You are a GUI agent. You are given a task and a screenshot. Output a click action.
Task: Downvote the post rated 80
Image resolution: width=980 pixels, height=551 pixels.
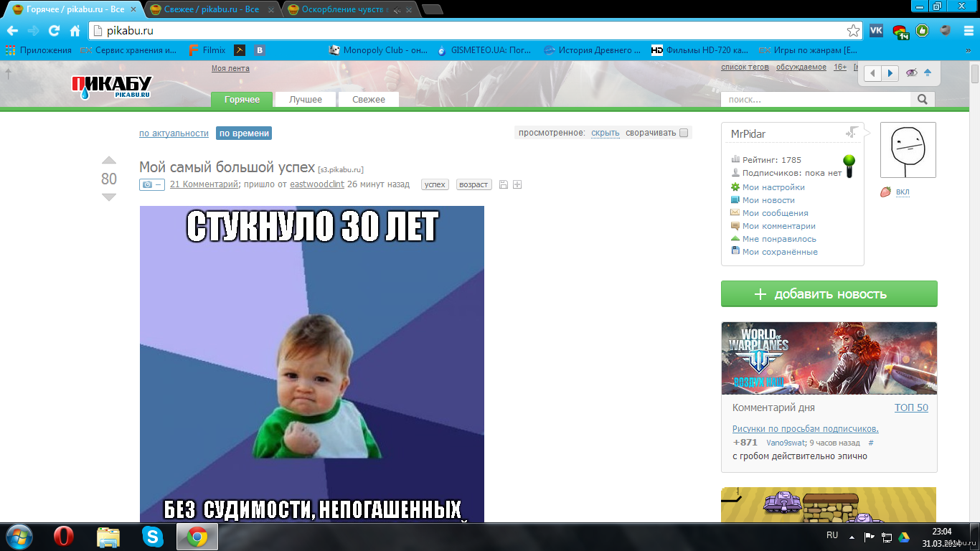[x=108, y=197]
